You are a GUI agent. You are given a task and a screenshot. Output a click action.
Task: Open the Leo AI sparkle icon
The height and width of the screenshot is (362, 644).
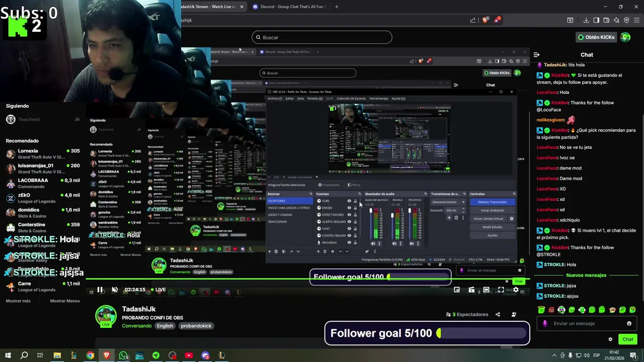coord(616,20)
